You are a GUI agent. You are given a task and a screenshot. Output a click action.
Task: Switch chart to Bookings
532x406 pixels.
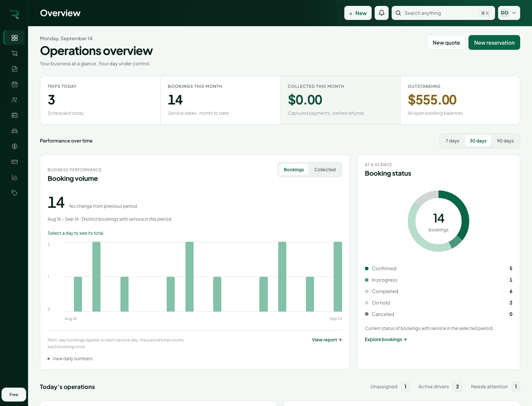tap(294, 170)
